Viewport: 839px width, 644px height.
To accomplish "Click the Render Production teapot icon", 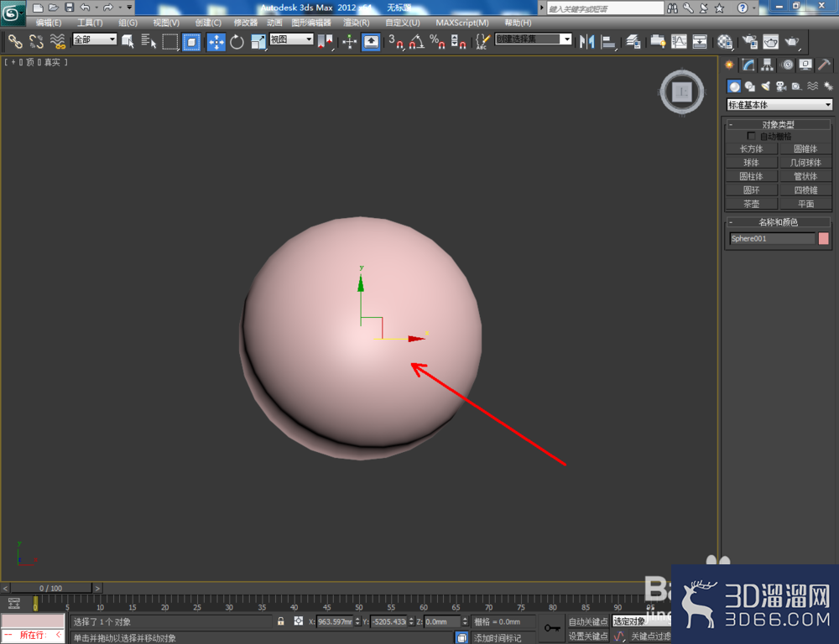I will (x=792, y=41).
